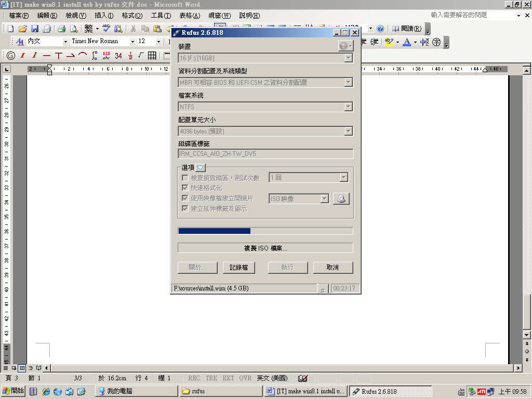Click the 繁 Chinese conversion icon
Image resolution: width=532 pixels, height=399 pixels.
pyautogui.click(x=88, y=29)
